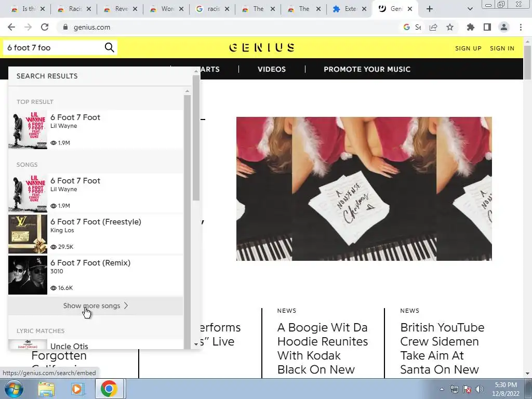Viewport: 532px width, 399px height.
Task: Click the A Nonsense Christmas featured image
Action: click(364, 189)
